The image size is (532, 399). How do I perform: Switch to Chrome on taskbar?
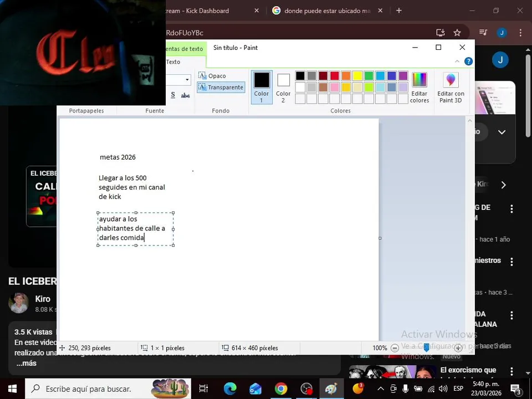280,389
